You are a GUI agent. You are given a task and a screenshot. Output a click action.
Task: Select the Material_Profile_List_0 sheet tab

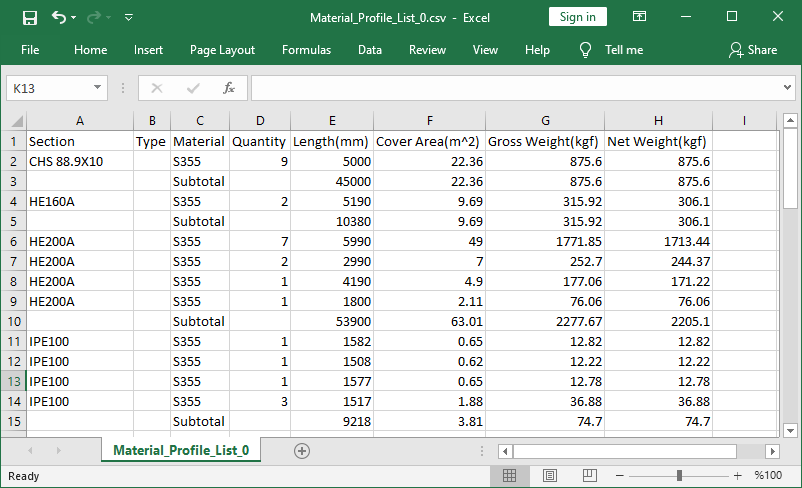click(181, 451)
